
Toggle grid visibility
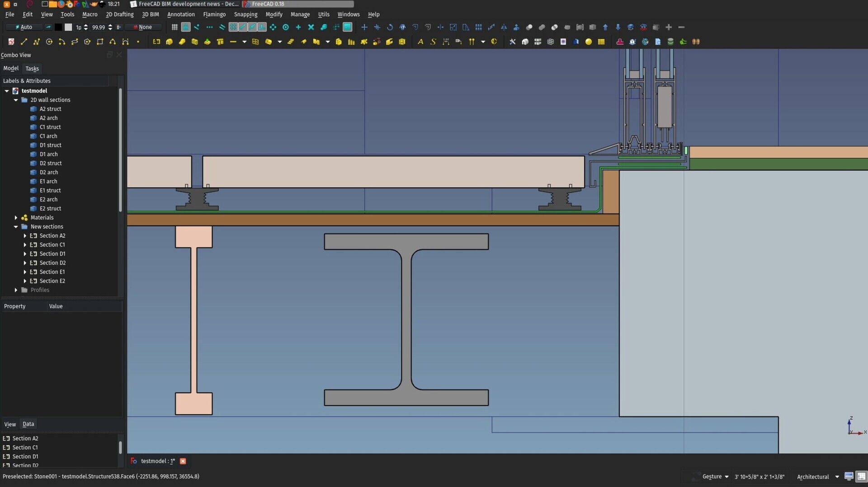[x=174, y=27]
